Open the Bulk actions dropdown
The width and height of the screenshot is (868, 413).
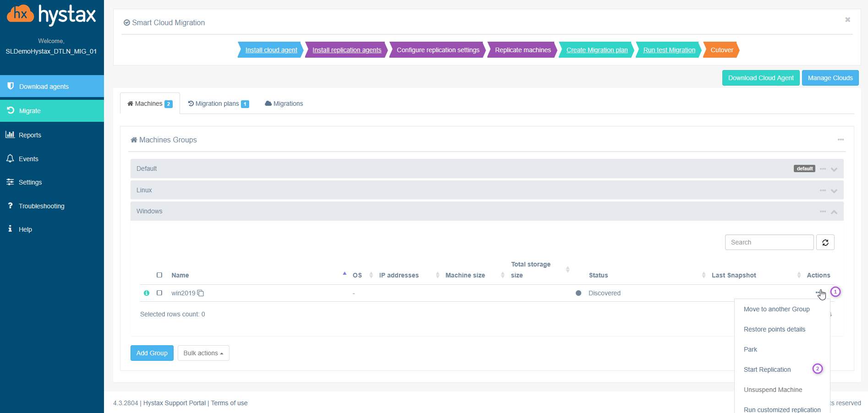(203, 353)
